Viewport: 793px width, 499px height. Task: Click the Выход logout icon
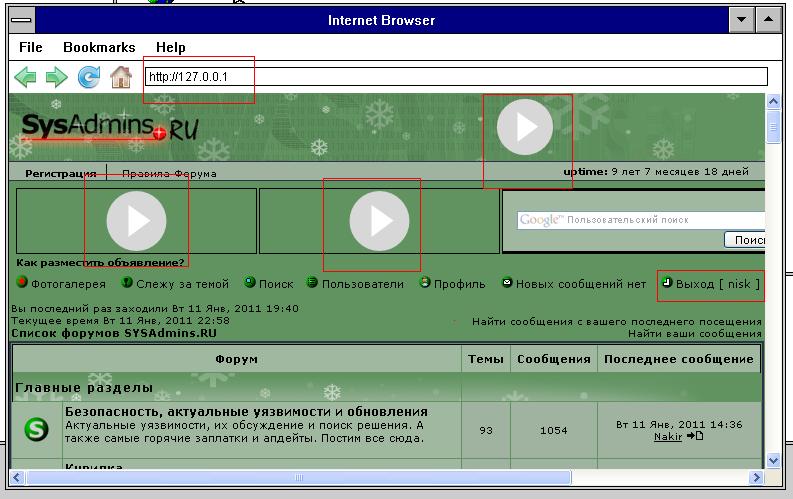coord(667,282)
